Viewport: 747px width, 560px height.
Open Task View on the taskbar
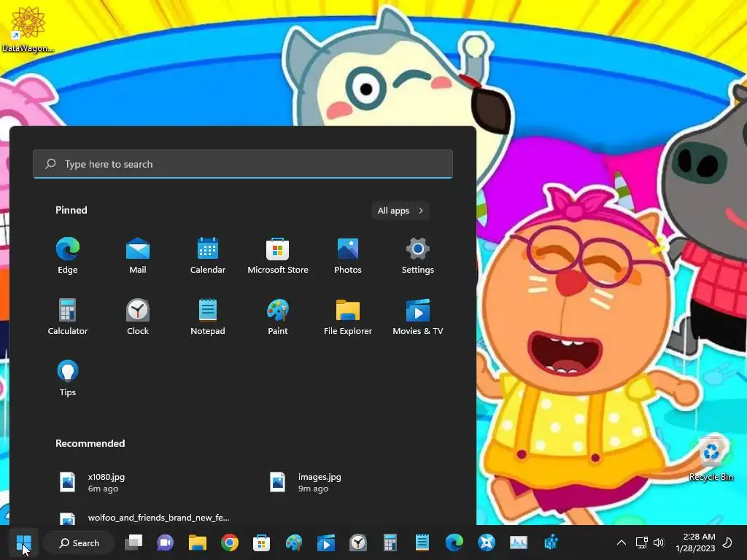coord(133,542)
